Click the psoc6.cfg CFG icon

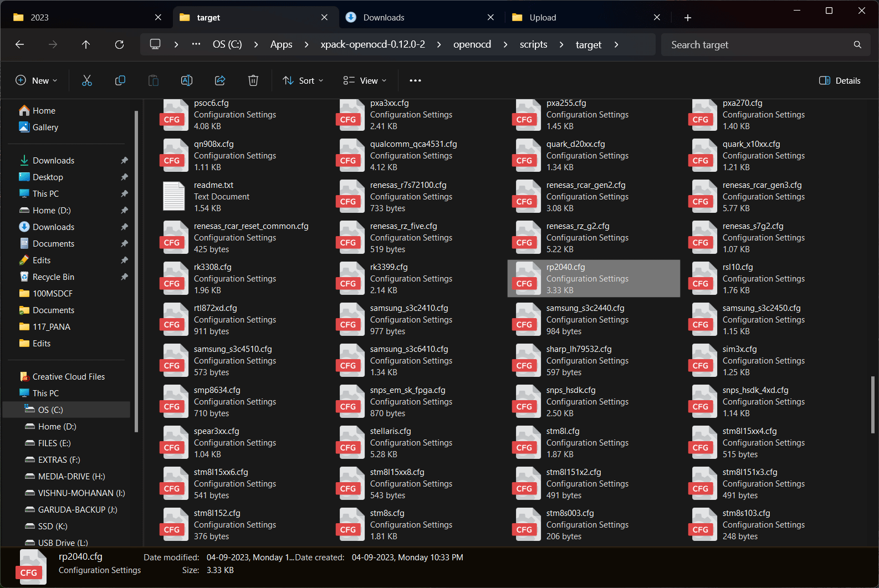coord(173,114)
